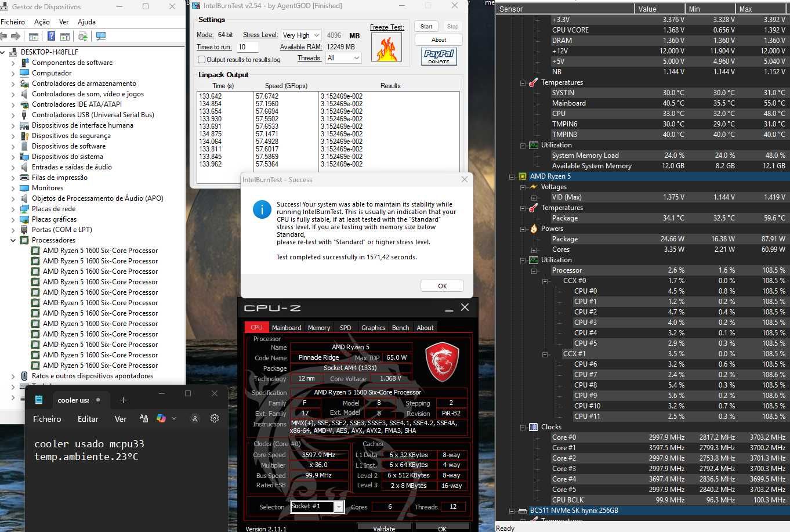790x532 pixels.
Task: Open the Ajuda menu in Device Manager
Action: 86,22
